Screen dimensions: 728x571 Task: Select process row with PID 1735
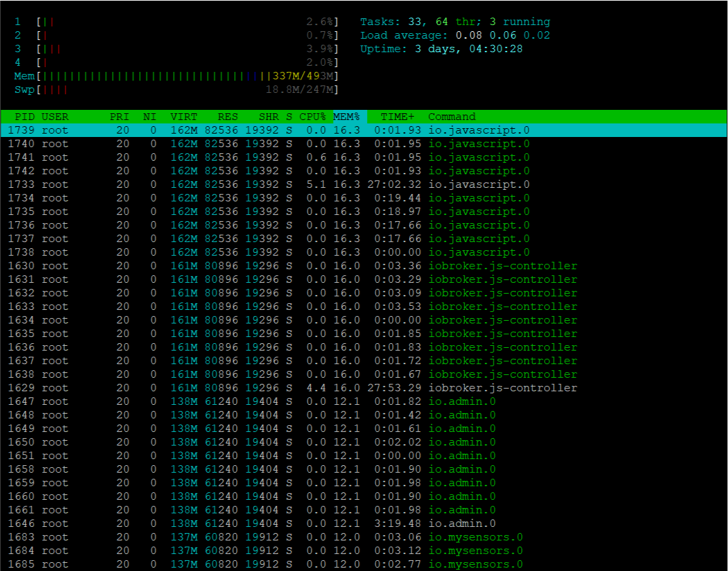coord(364,212)
